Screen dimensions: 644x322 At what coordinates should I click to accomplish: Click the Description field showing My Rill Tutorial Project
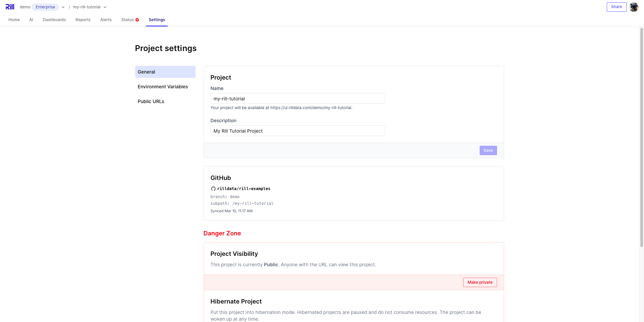pos(298,131)
